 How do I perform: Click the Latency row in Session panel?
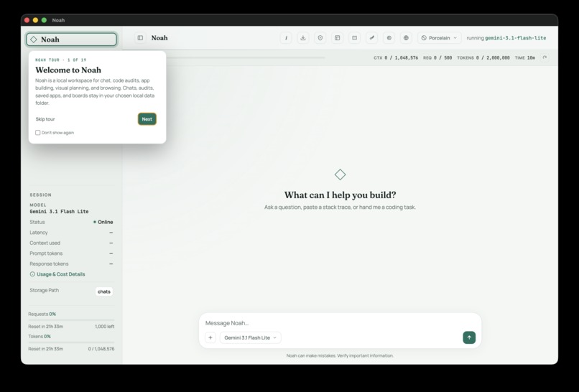click(x=71, y=233)
